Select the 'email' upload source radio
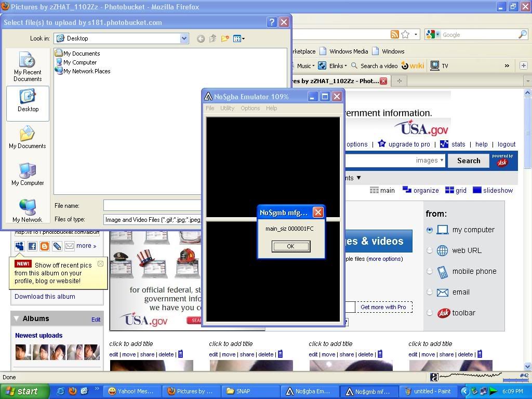The width and height of the screenshot is (532, 399). click(x=430, y=292)
